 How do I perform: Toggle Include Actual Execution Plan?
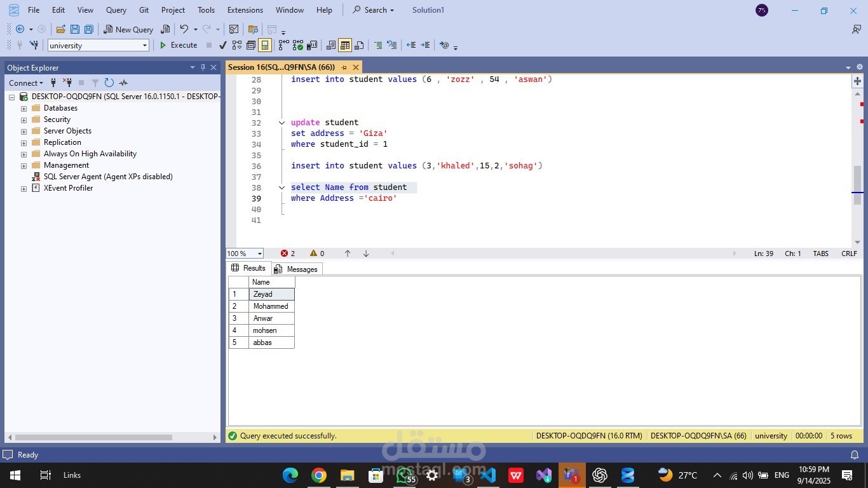tap(283, 45)
